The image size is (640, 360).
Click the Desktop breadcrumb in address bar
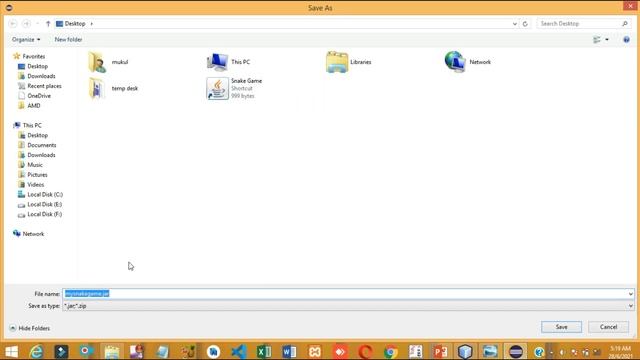(75, 24)
